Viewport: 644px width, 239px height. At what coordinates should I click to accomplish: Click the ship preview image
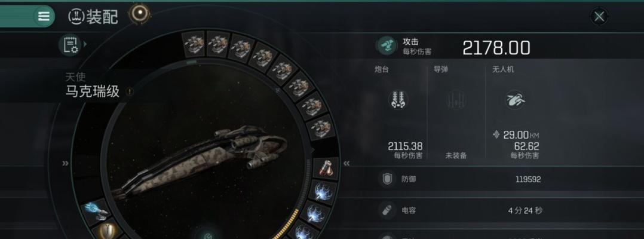(201, 162)
